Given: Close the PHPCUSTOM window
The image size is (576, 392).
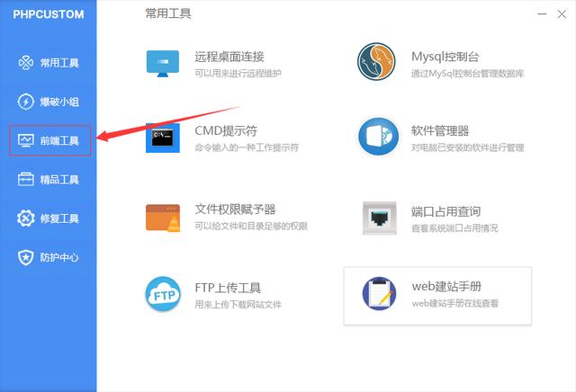Looking at the screenshot, I should coord(562,14).
